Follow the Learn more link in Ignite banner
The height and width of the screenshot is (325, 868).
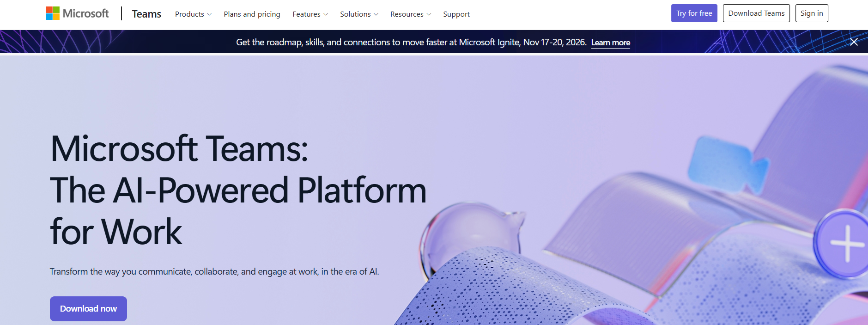point(610,43)
